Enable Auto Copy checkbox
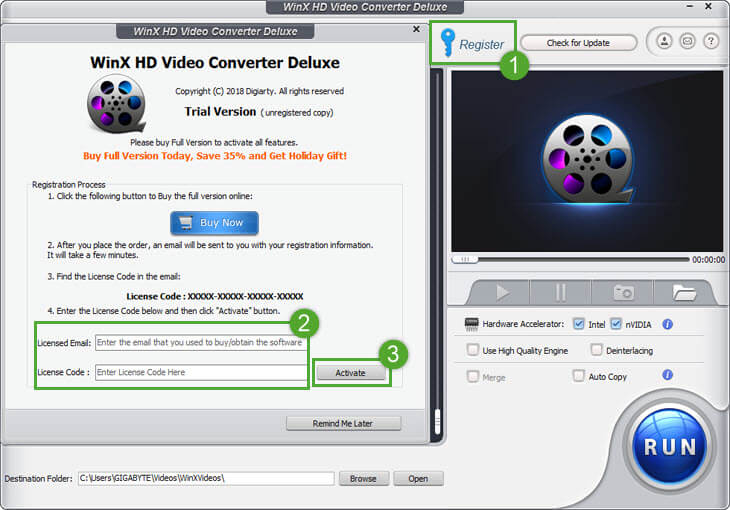The height and width of the screenshot is (510, 730). 578,376
